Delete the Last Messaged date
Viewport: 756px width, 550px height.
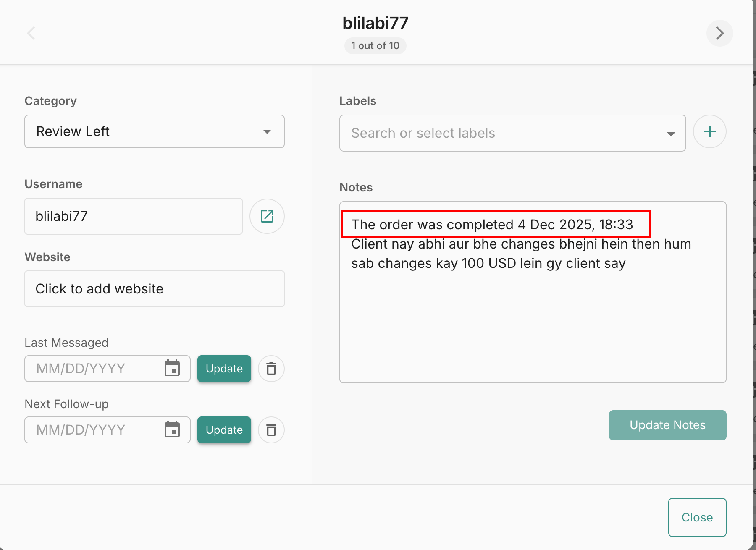click(271, 369)
